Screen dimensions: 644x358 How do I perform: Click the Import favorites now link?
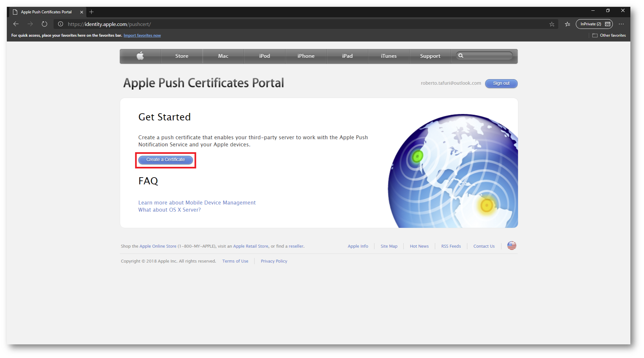click(x=142, y=35)
